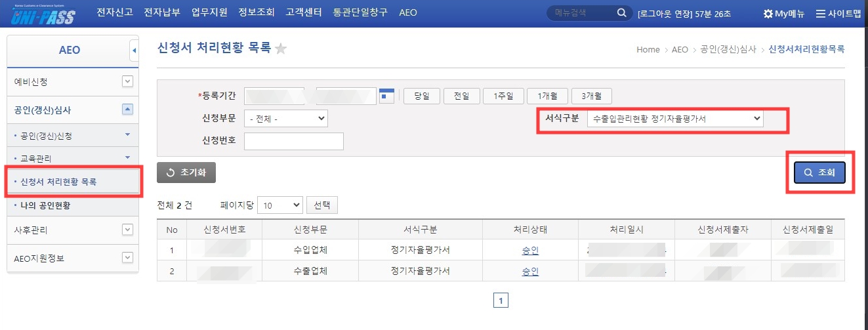Click the 3개월 period button
Image resolution: width=868 pixels, height=330 pixels.
click(592, 96)
